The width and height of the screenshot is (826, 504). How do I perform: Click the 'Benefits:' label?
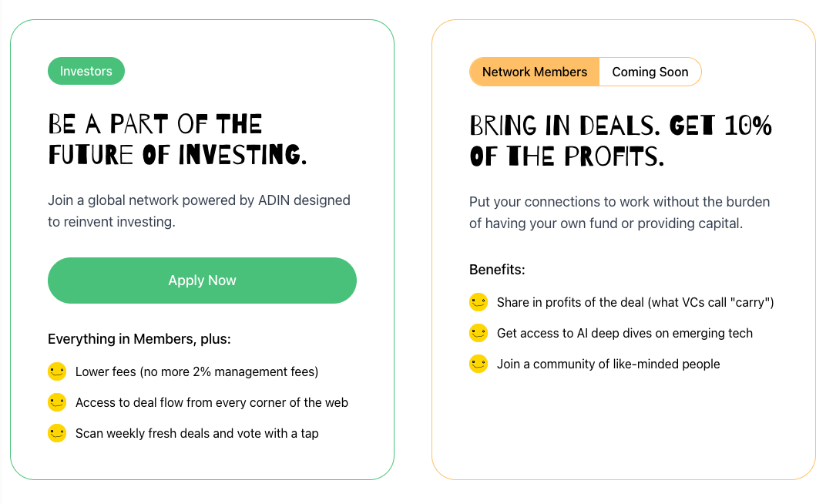coord(497,270)
